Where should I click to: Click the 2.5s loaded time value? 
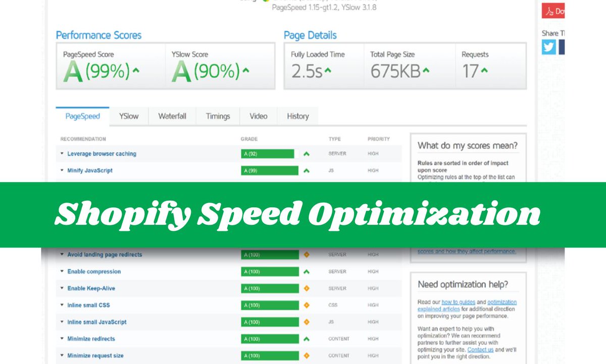[307, 72]
